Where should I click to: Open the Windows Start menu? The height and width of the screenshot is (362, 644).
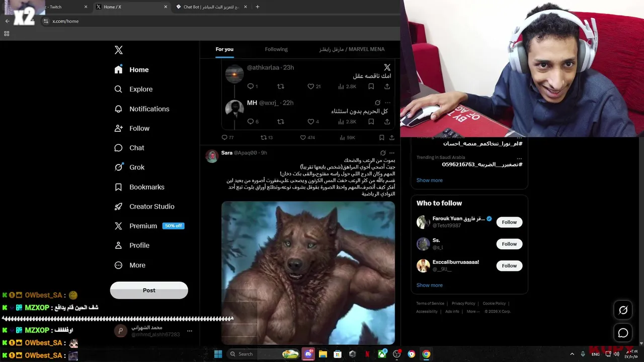point(218,354)
